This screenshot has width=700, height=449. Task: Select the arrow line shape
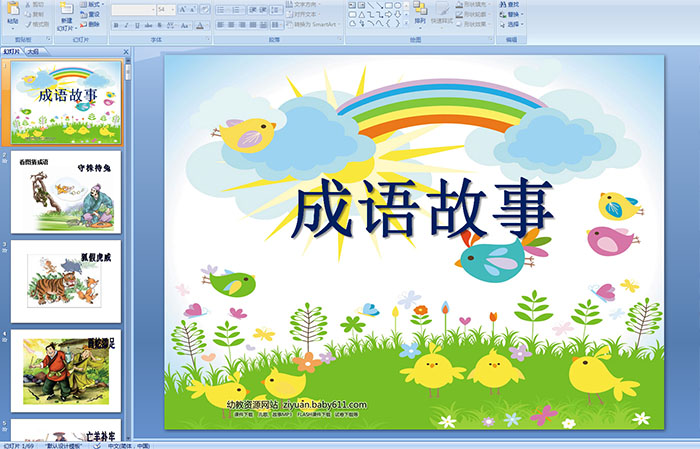[379, 5]
